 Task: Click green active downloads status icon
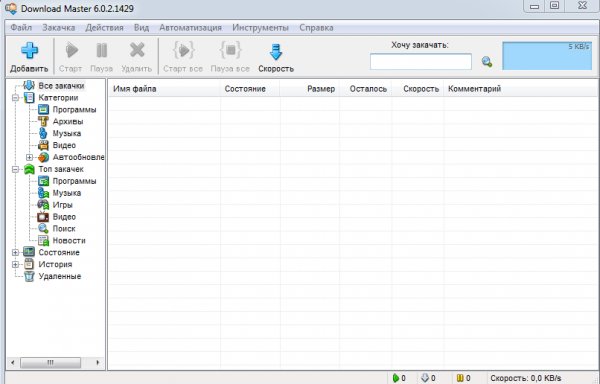point(396,378)
